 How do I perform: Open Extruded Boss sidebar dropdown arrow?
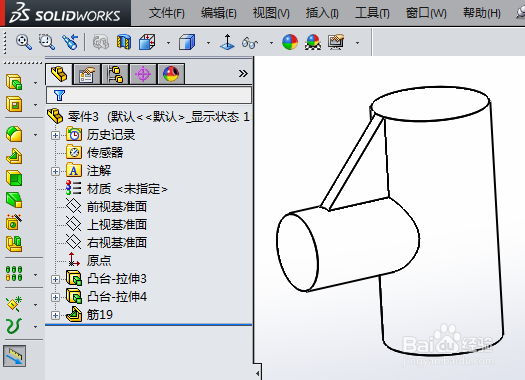35,83
